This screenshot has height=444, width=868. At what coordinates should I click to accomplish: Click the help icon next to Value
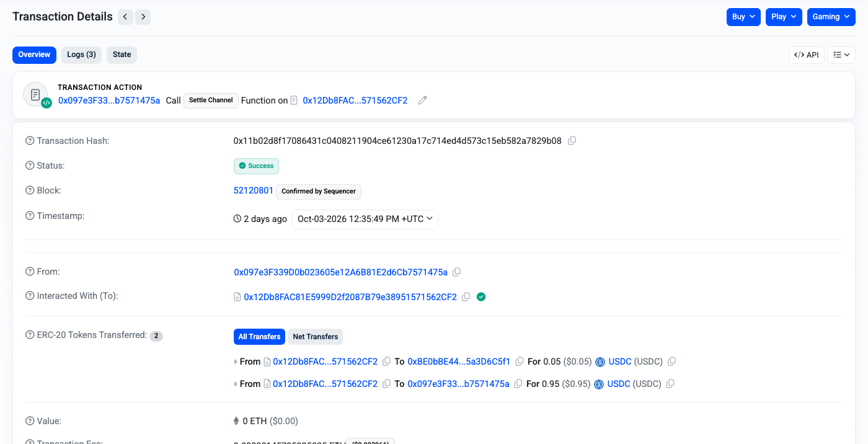click(30, 421)
